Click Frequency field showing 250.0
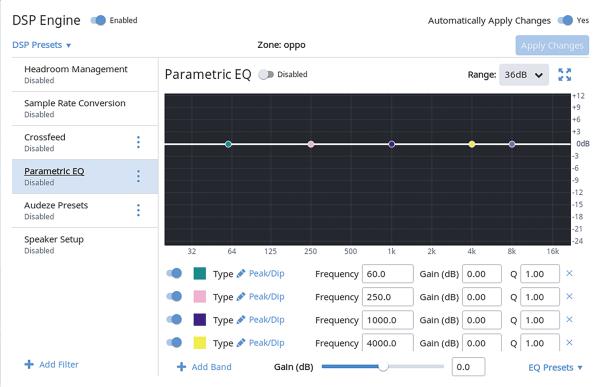600x387 pixels. click(388, 297)
